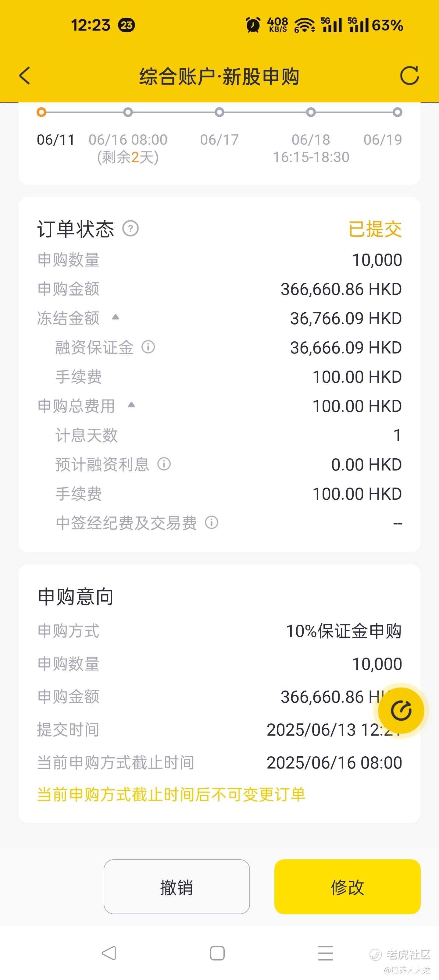Tap Android back navigation triangle
439x980 pixels.
coord(109,953)
